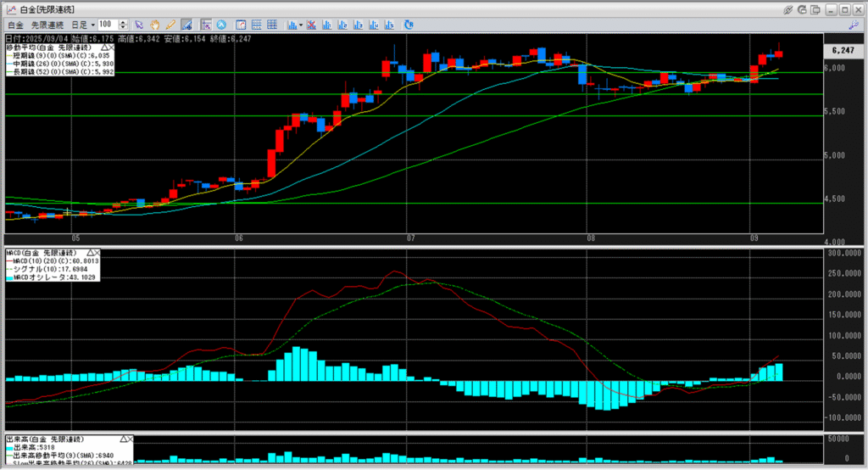868x470 pixels.
Task: Collapse the 出来高 legend triangle
Action: coord(124,439)
